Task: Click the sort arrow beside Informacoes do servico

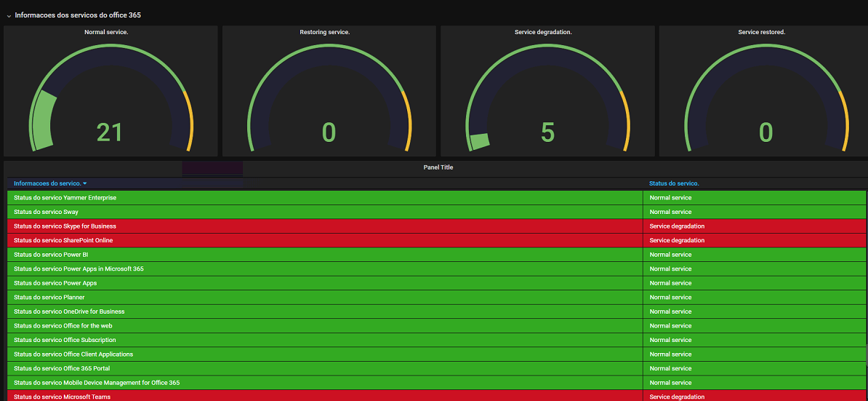Action: point(85,183)
